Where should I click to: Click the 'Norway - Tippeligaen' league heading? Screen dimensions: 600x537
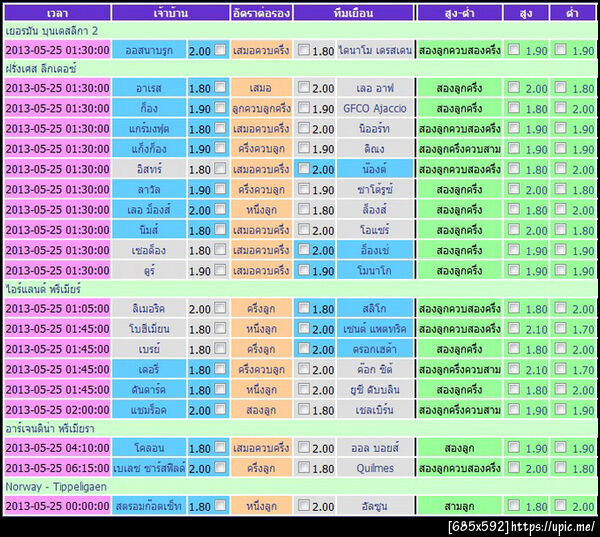[56, 487]
